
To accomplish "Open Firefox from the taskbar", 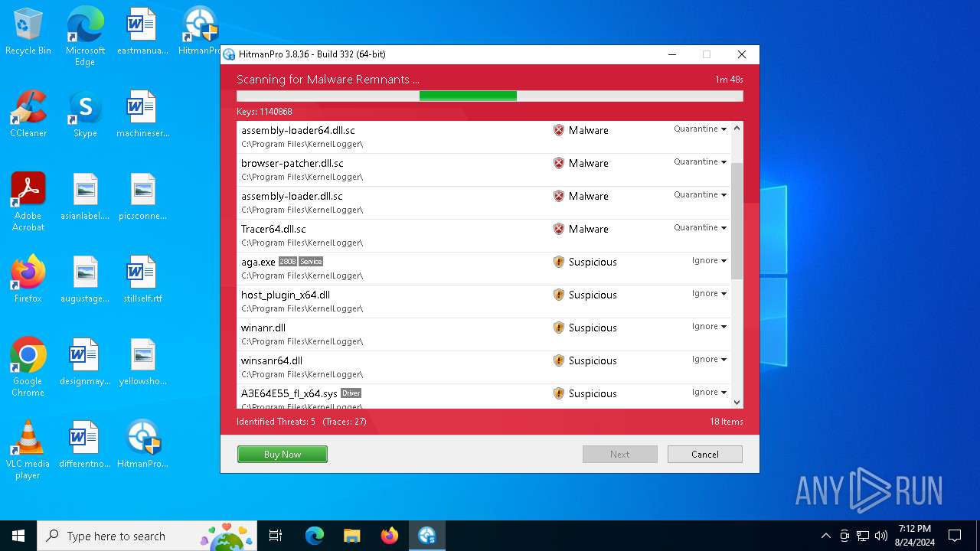I will coord(389,536).
